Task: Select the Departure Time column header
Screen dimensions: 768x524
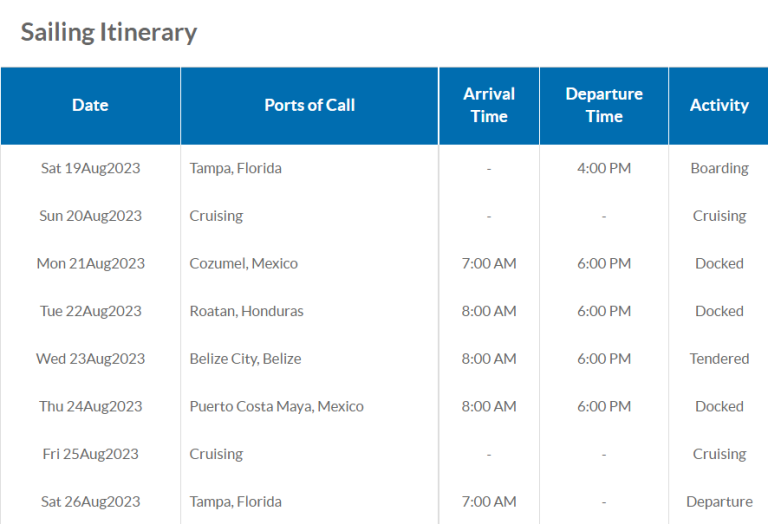Action: coord(604,105)
